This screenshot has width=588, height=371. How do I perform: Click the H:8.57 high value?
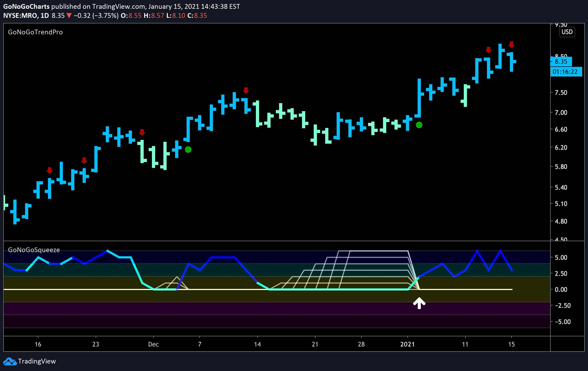tap(154, 15)
